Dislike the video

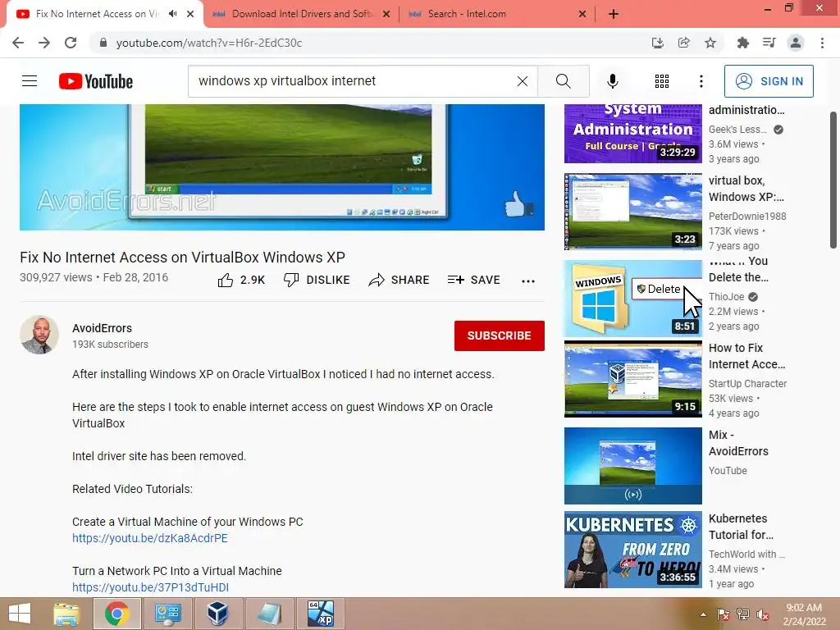pyautogui.click(x=317, y=280)
